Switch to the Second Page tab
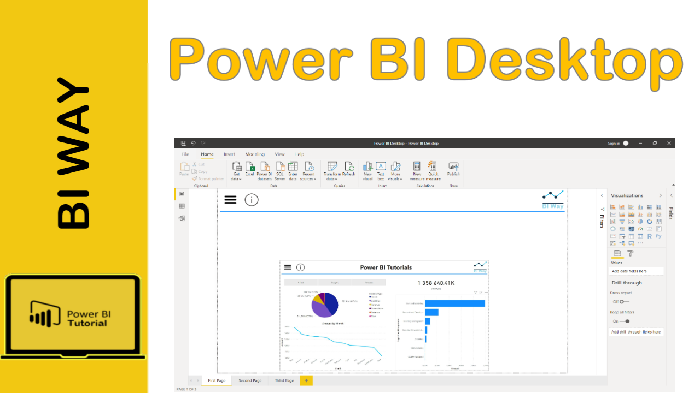The image size is (700, 393). tap(250, 380)
